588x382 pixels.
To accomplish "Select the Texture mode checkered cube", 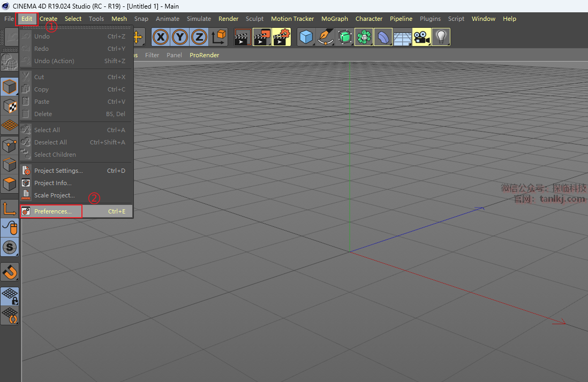I will 10,106.
